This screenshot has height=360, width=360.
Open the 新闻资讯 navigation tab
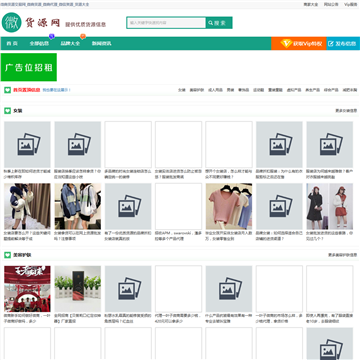[102, 44]
